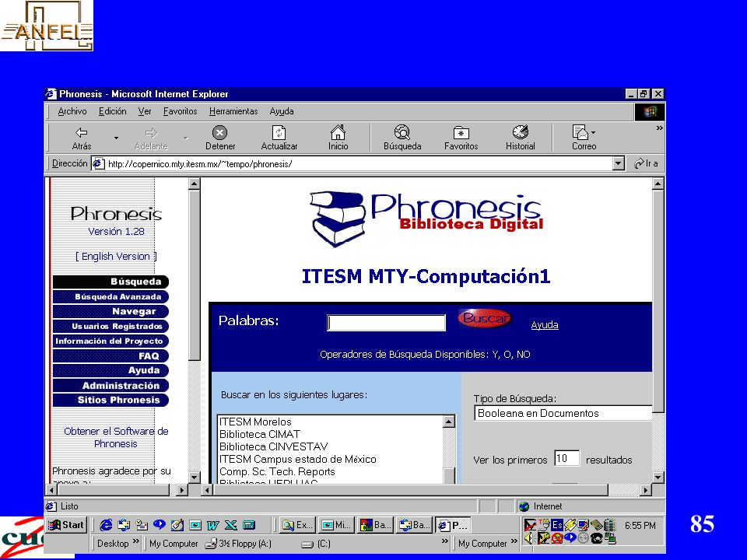The height and width of the screenshot is (560, 747).
Task: Switch to the second 'Ba...' taskbar button
Action: point(414,525)
